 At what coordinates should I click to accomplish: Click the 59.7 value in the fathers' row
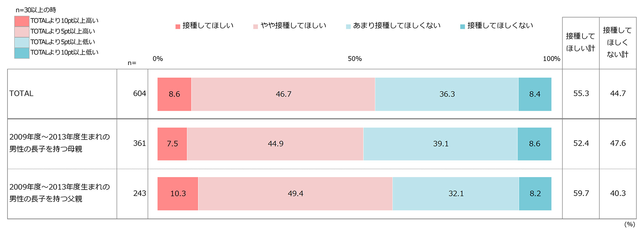click(x=581, y=193)
